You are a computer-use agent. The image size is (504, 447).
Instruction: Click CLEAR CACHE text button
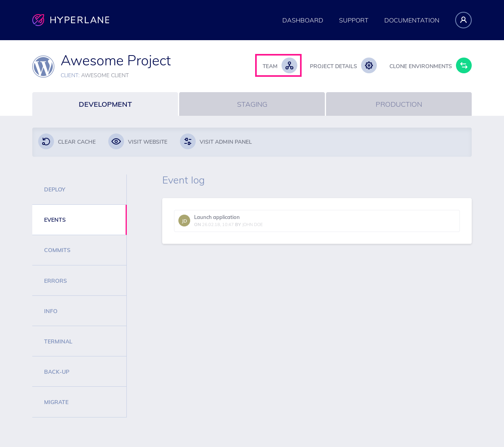coord(77,142)
